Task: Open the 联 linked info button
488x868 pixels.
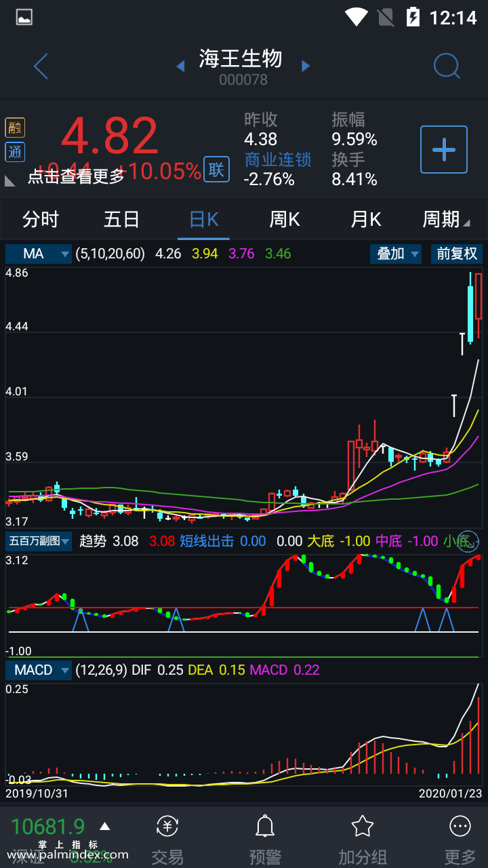Action: (x=216, y=170)
